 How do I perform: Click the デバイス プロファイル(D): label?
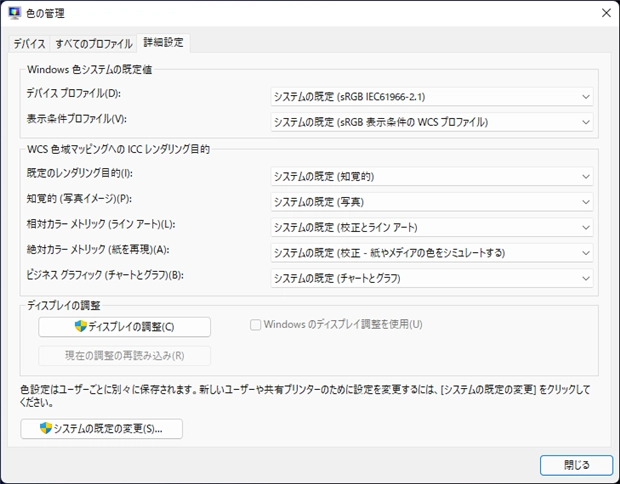click(x=74, y=94)
